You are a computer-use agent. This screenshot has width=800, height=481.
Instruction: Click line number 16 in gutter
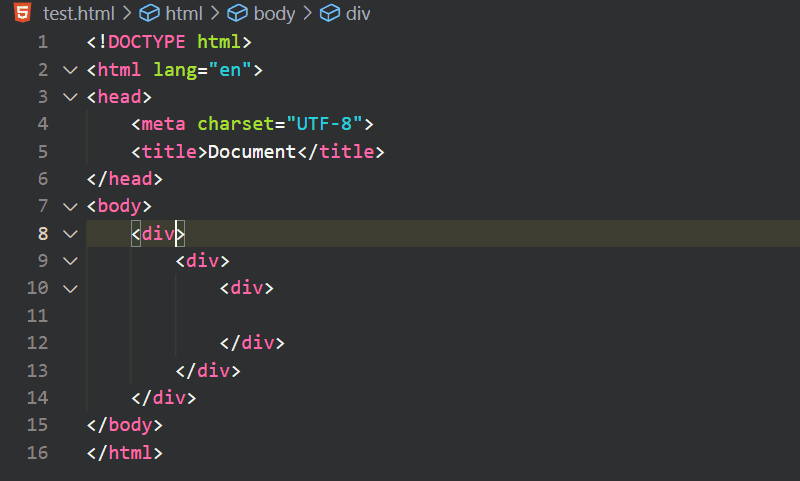coord(37,452)
